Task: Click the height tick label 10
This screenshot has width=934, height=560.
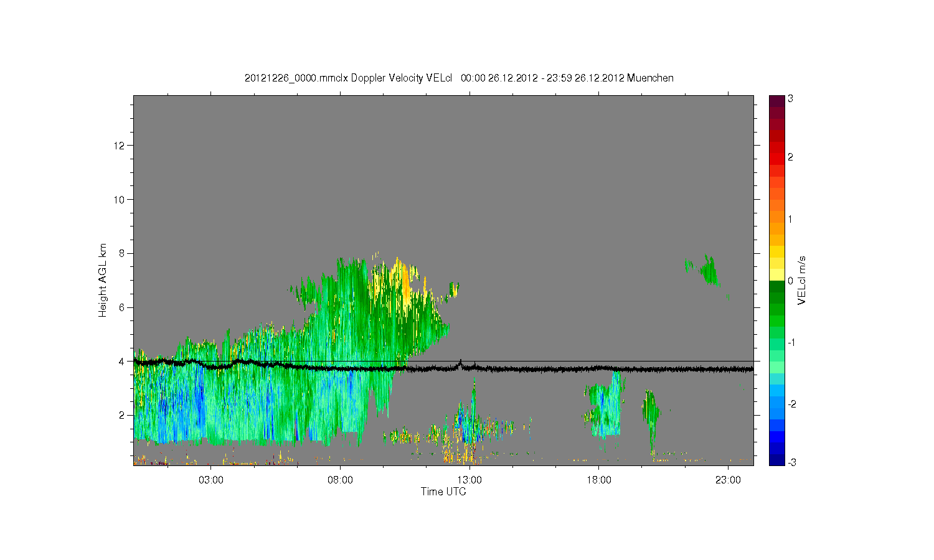Action: [120, 199]
